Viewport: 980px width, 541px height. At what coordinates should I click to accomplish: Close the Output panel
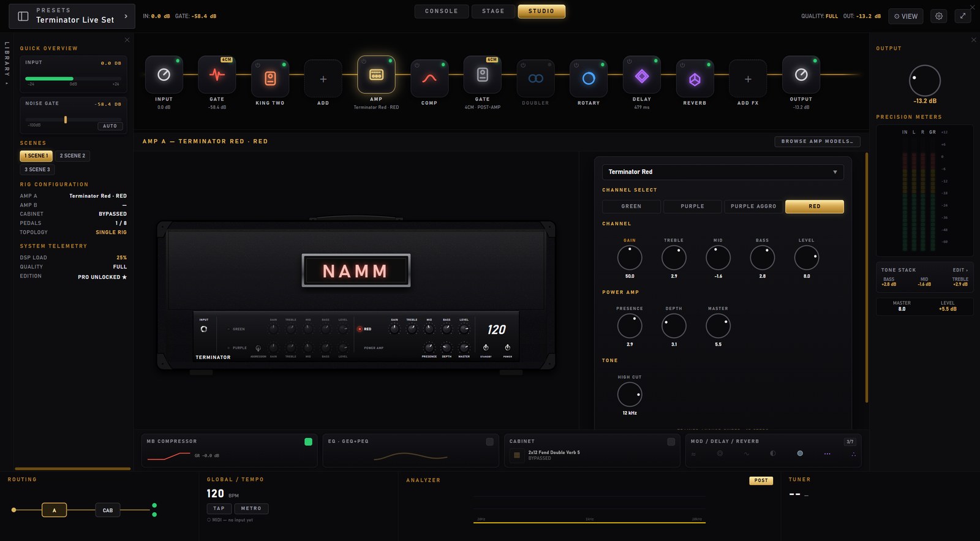pos(974,40)
